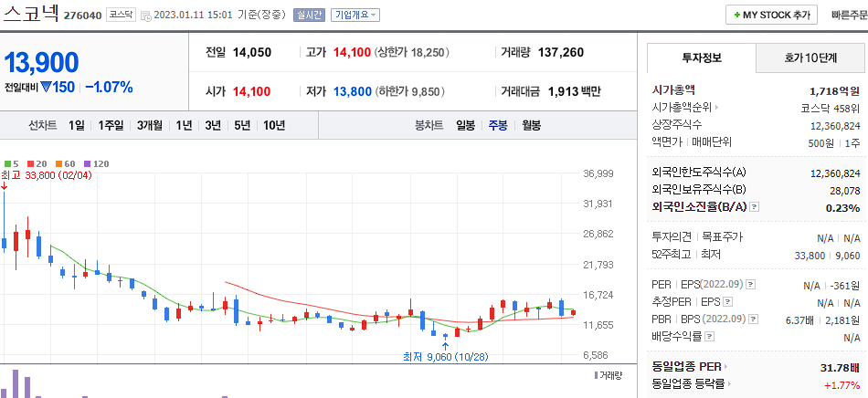The image size is (868, 398).
Task: Click the 전일 value 14,050
Action: 252,53
